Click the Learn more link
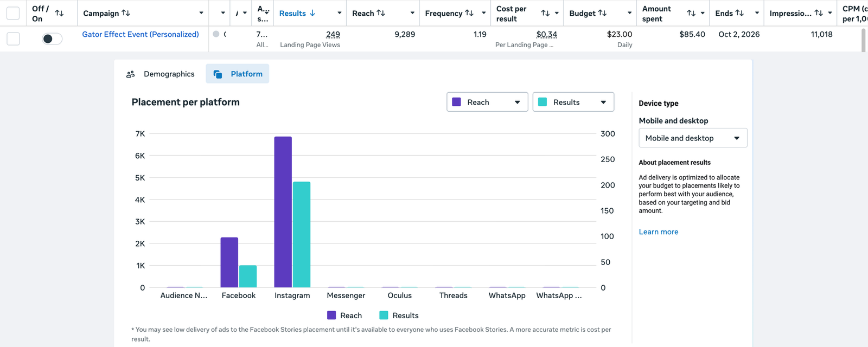Viewport: 868px width, 347px height. coord(659,232)
